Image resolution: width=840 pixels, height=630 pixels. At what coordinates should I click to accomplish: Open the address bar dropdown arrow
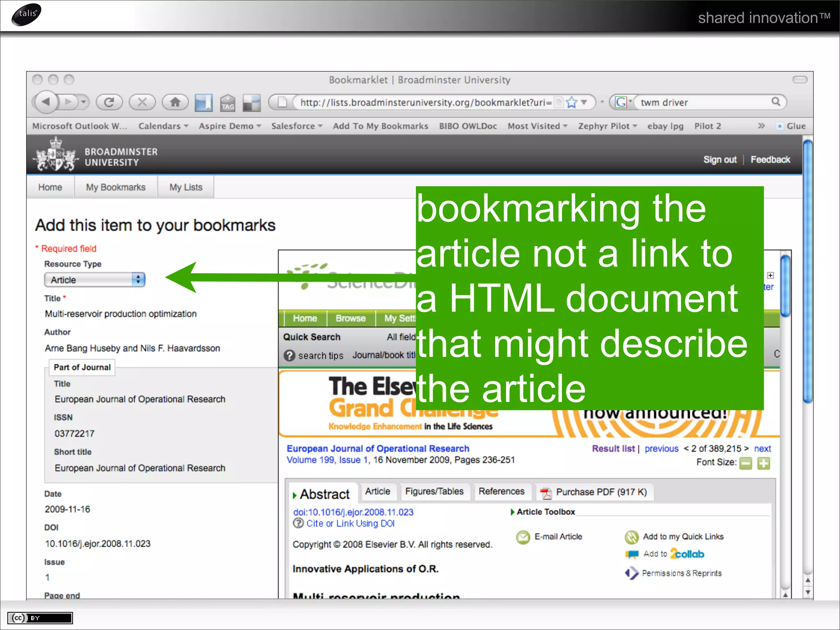(x=584, y=102)
